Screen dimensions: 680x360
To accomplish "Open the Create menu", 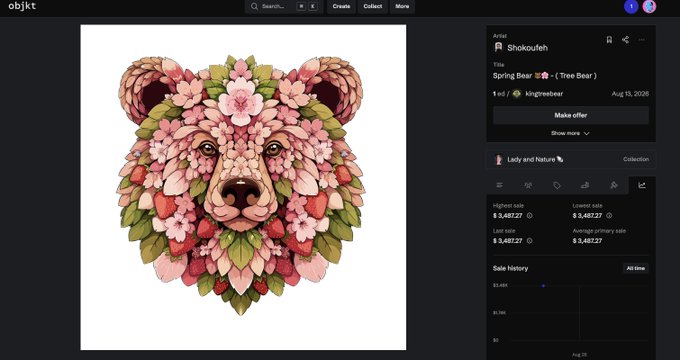I will coord(341,7).
